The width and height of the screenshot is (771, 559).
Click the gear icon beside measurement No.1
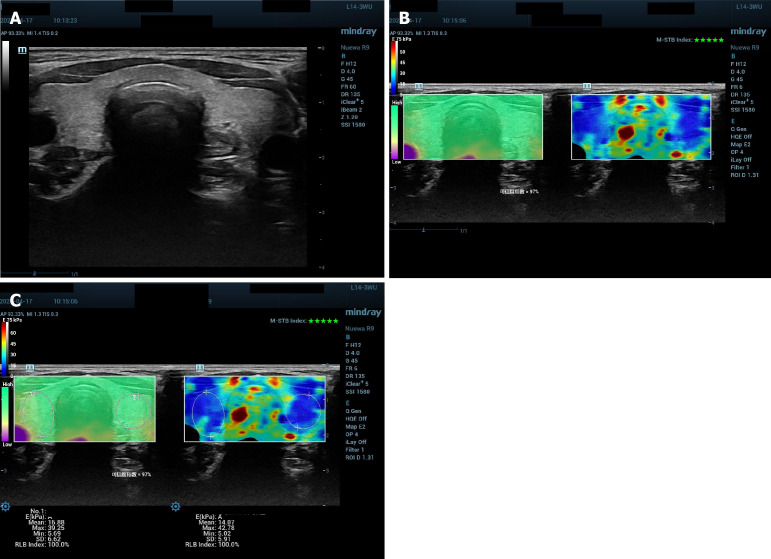coord(7,507)
